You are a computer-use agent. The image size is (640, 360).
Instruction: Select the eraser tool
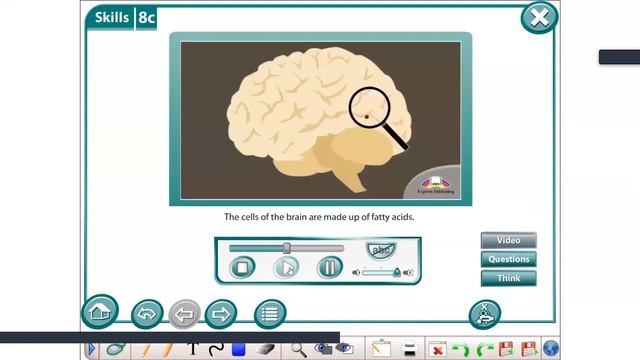[x=265, y=350]
